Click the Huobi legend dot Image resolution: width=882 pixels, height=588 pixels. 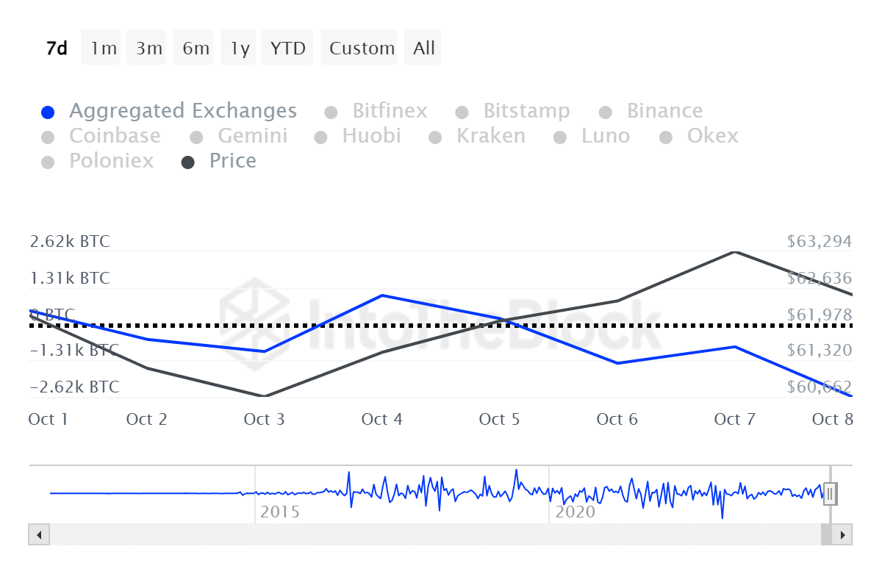[320, 137]
